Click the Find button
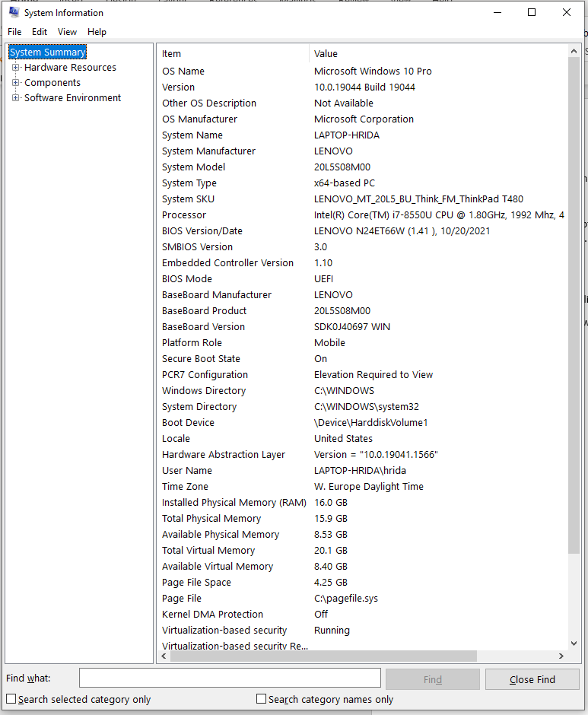The width and height of the screenshot is (588, 715). coord(433,679)
